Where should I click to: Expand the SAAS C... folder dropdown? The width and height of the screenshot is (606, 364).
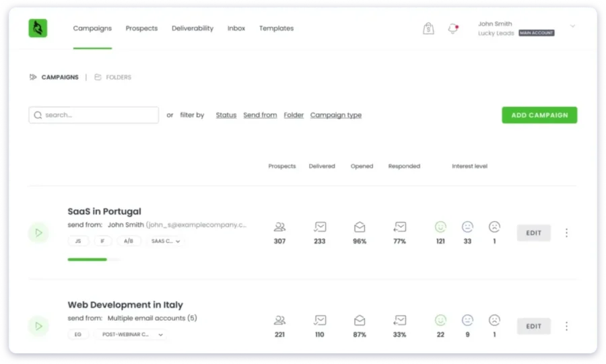pyautogui.click(x=166, y=241)
